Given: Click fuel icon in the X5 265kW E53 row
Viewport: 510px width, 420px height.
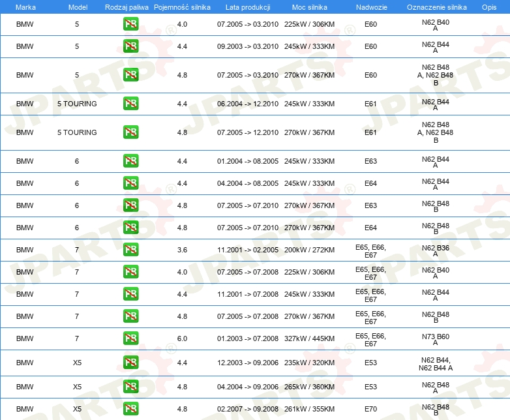Looking at the screenshot, I should pyautogui.click(x=130, y=387).
